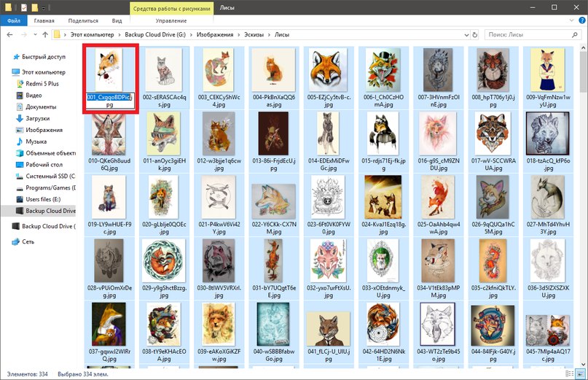Switch to details list view in status bar
The height and width of the screenshot is (380, 588).
(569, 374)
